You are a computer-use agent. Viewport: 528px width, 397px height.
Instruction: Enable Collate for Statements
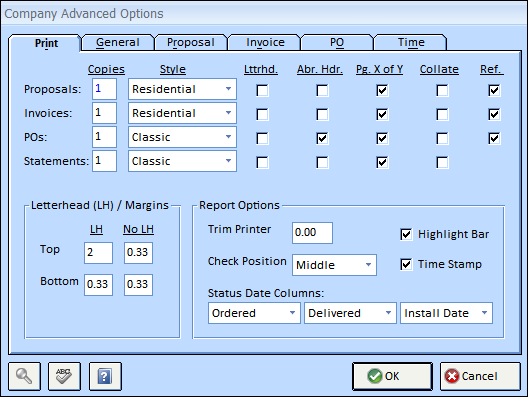click(442, 162)
